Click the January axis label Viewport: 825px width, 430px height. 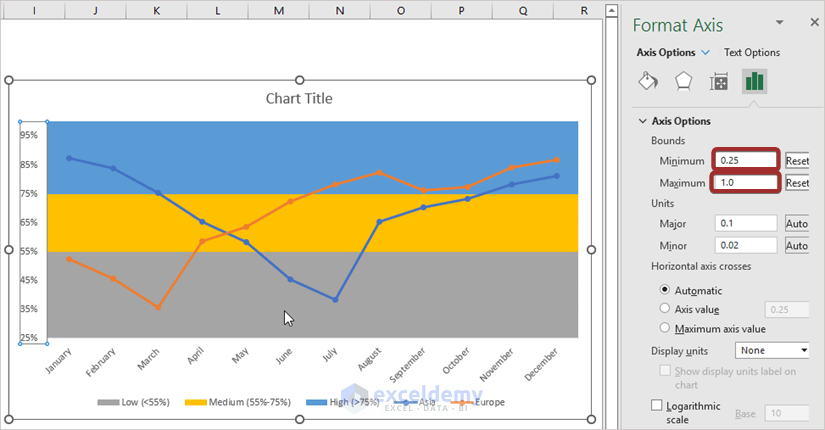pos(58,361)
